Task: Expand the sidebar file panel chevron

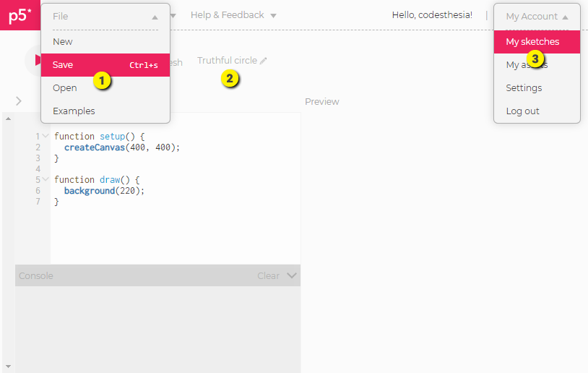Action: click(19, 101)
